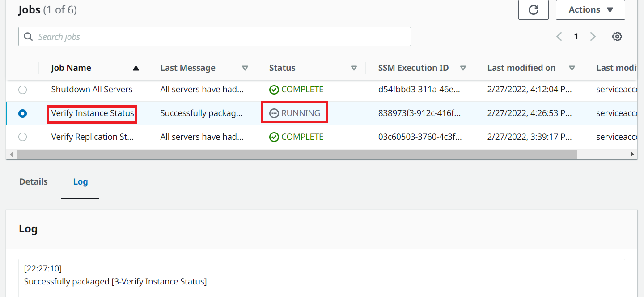The width and height of the screenshot is (644, 297).
Task: Click Shutdown All Servers job name
Action: 92,90
